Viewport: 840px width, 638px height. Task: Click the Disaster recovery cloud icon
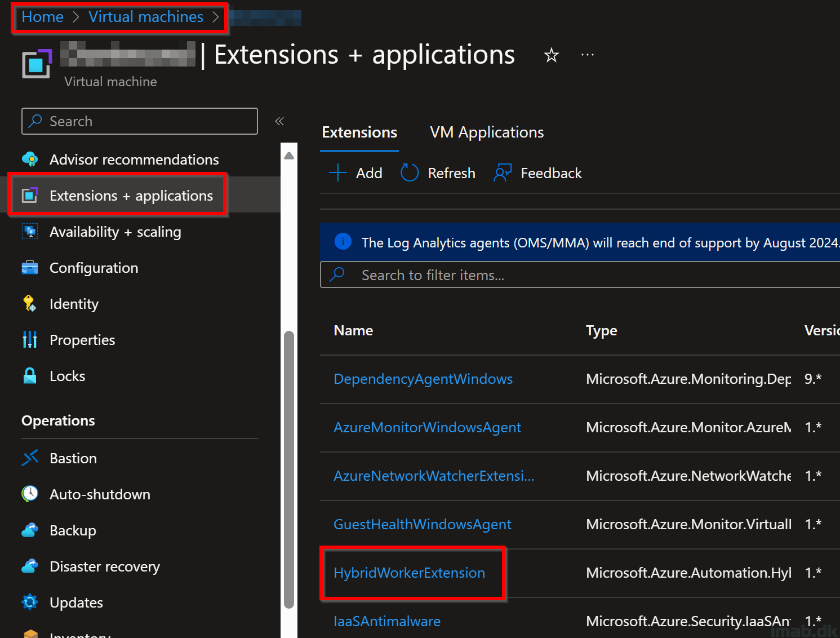pyautogui.click(x=30, y=566)
